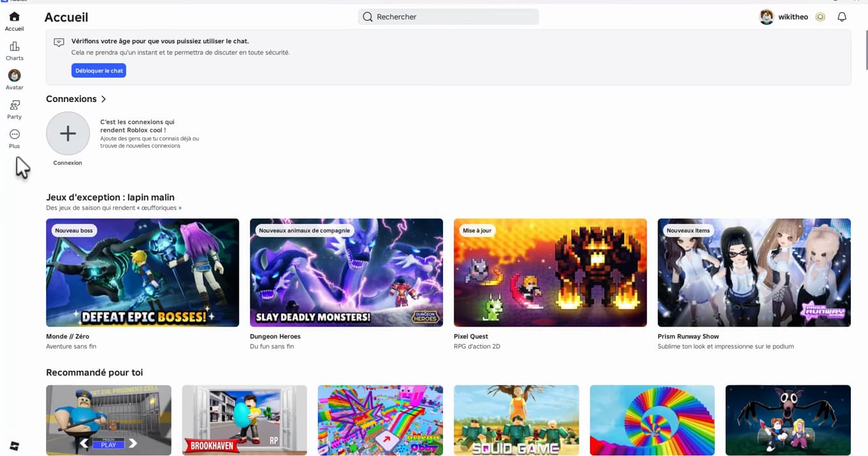
Task: Open the Plus more-options icon in sidebar
Action: (x=14, y=134)
